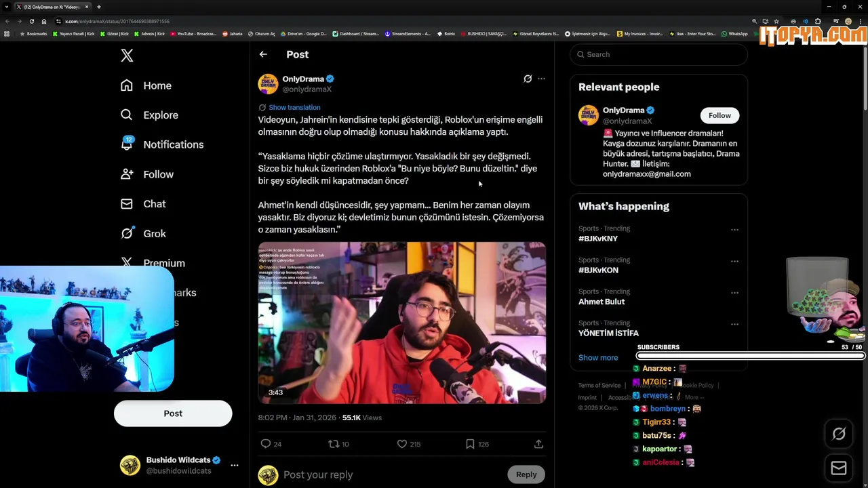
Task: Bookmark the post showing 126 bookmarks
Action: pos(470,444)
